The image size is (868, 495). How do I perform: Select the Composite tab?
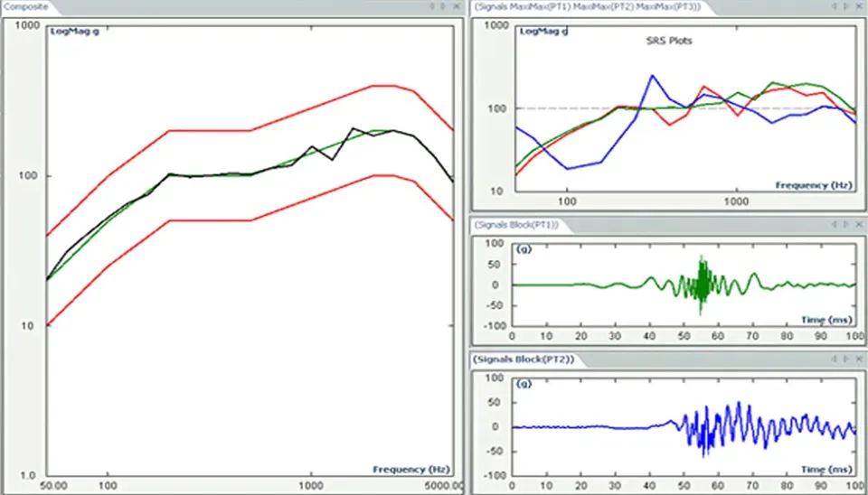[24, 6]
